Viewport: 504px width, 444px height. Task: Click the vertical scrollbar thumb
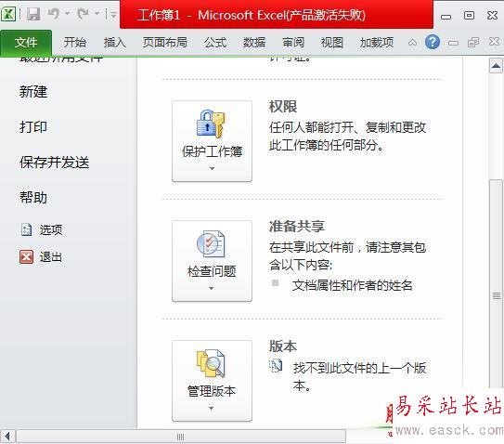click(x=497, y=283)
